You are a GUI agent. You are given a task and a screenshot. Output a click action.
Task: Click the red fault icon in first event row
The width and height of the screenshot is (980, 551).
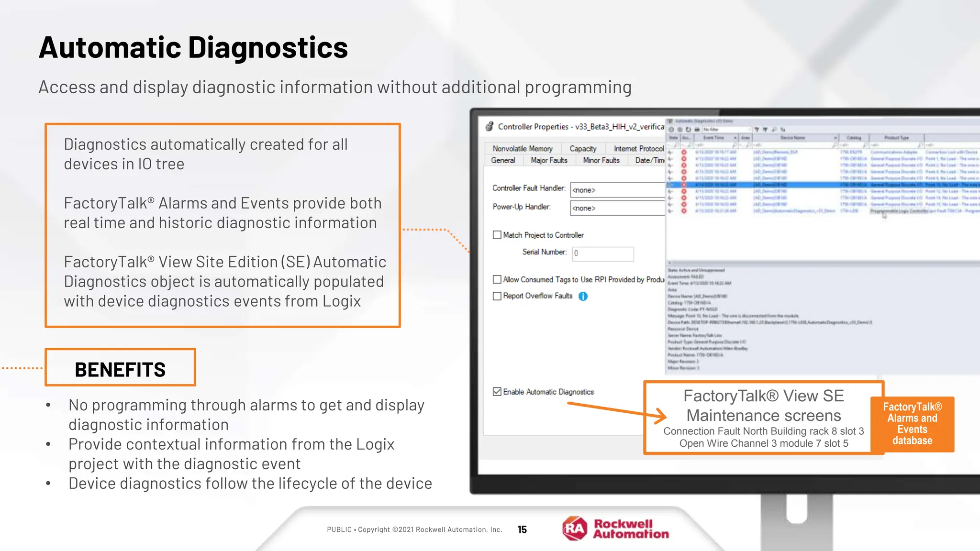(x=684, y=152)
